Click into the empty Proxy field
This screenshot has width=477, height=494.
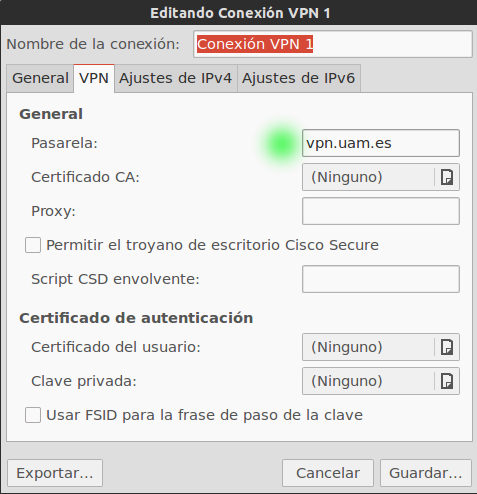pyautogui.click(x=381, y=211)
